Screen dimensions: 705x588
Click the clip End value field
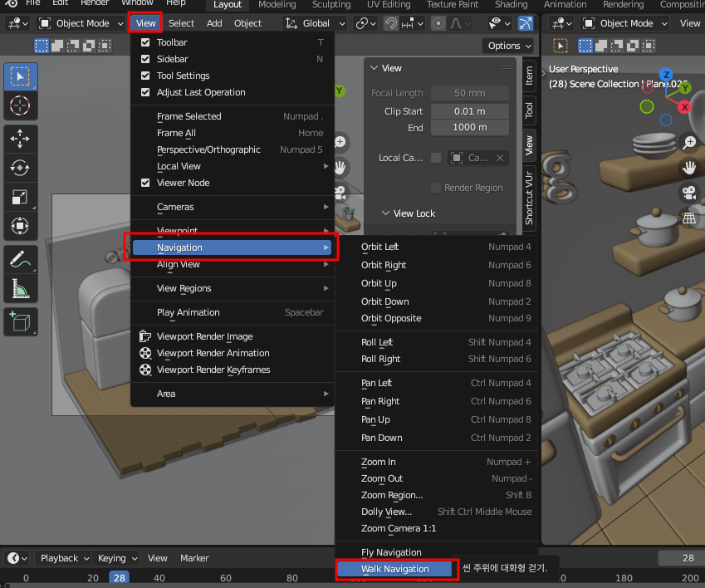coord(469,127)
